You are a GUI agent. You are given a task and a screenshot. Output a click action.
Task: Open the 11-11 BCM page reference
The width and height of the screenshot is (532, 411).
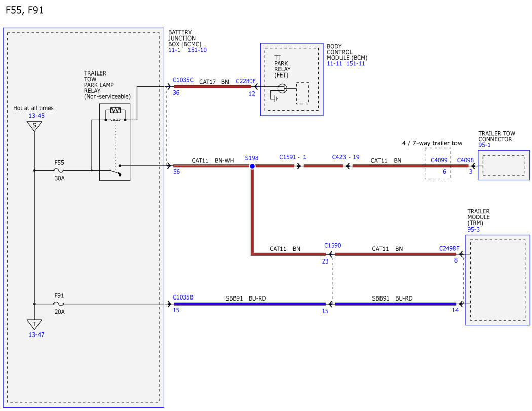(x=334, y=63)
